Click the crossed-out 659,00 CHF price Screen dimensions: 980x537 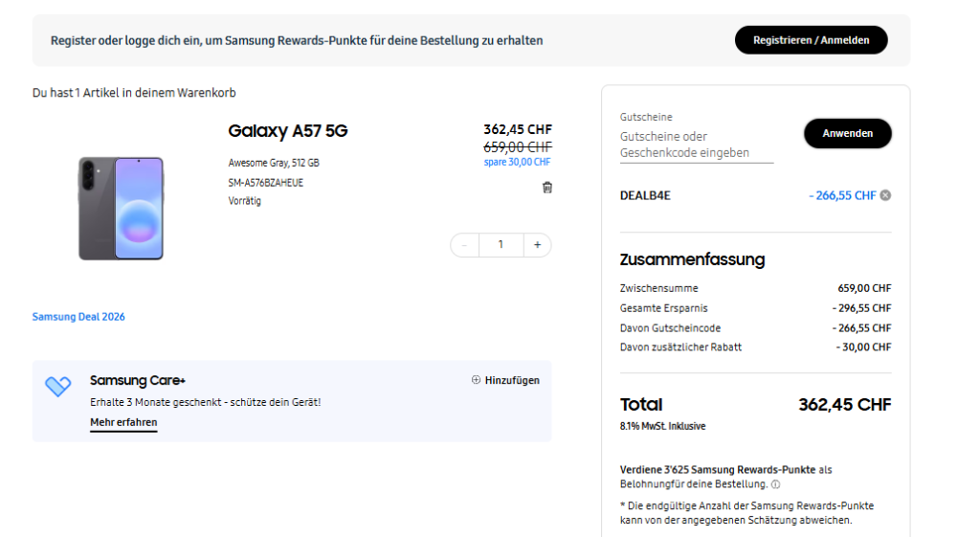[x=518, y=146]
